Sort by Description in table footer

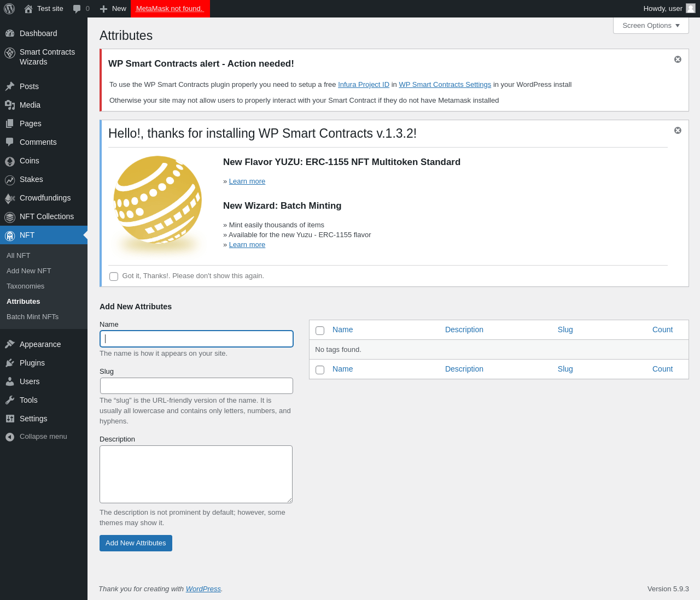(x=464, y=369)
